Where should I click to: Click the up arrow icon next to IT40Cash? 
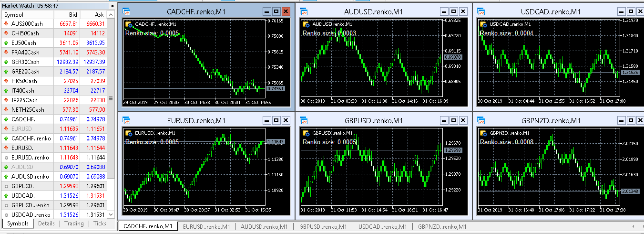click(6, 91)
